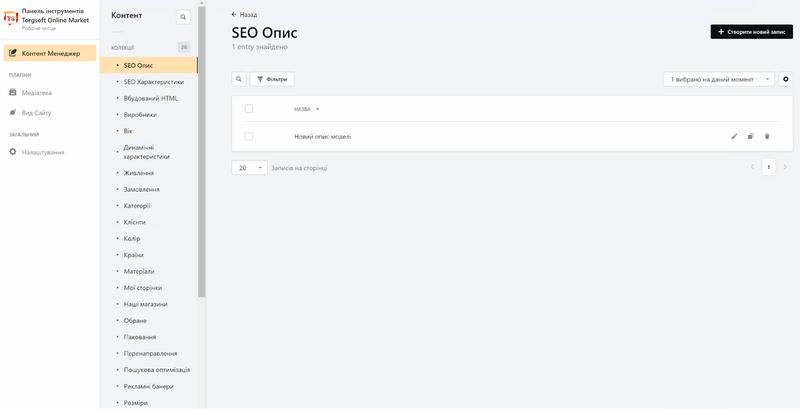This screenshot has width=800, height=409.
Task: Expand the 20 records per page dropdown
Action: [x=249, y=167]
